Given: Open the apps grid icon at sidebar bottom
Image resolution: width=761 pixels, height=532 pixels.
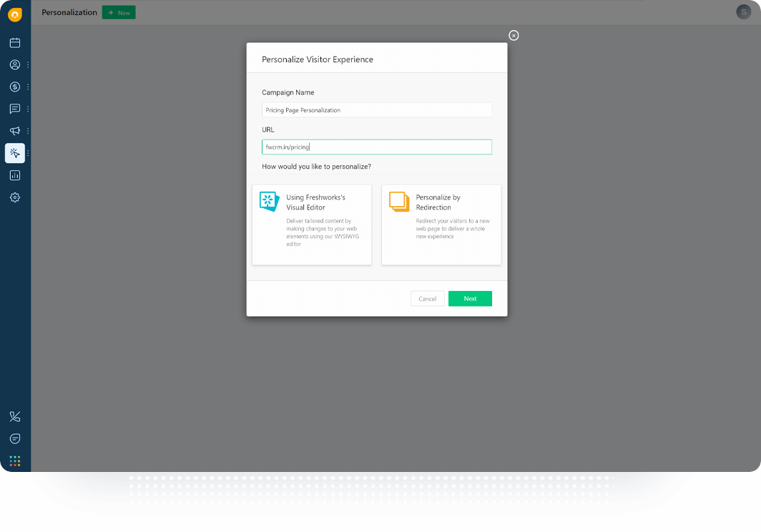Looking at the screenshot, I should click(14, 461).
